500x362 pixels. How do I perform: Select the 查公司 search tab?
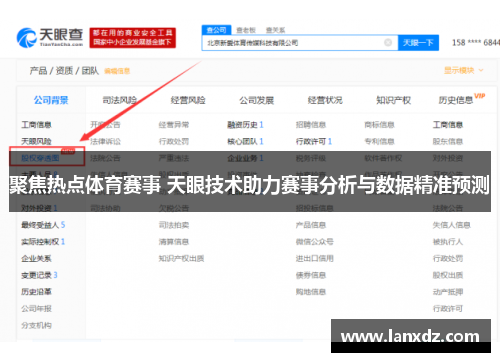[x=216, y=30]
